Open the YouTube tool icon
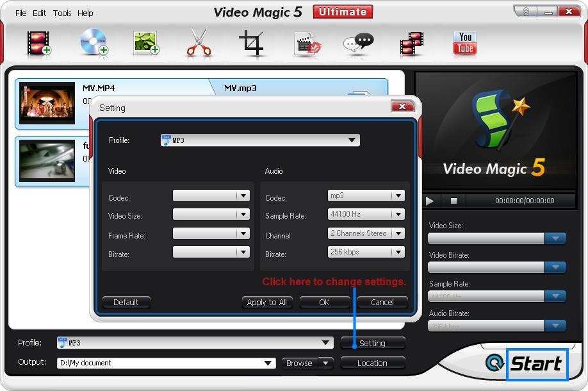The height and width of the screenshot is (391, 588). [465, 43]
